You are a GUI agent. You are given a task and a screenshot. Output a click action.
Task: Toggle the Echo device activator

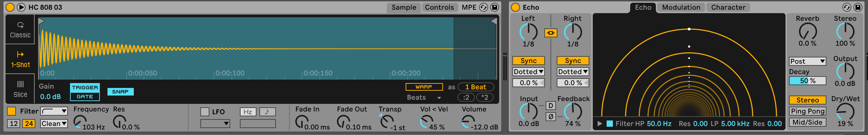pos(515,7)
